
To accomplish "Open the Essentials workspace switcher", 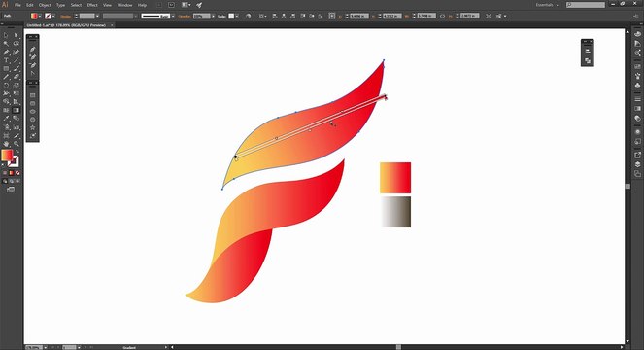I will point(547,5).
